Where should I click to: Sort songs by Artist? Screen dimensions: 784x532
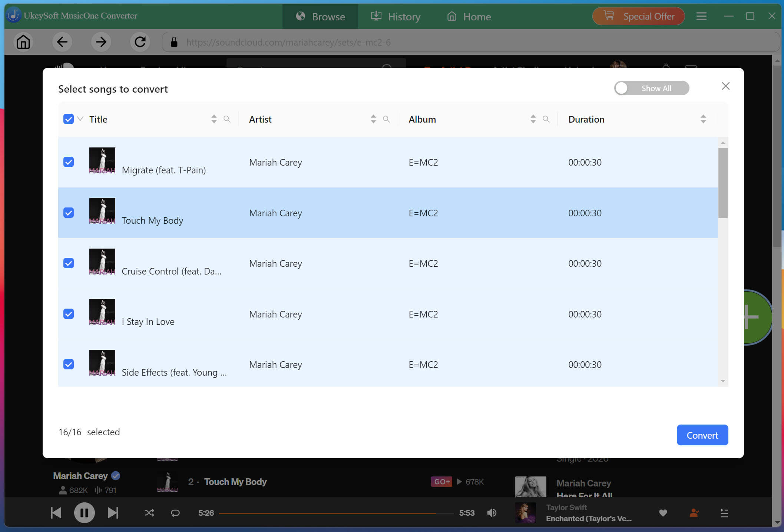click(373, 119)
